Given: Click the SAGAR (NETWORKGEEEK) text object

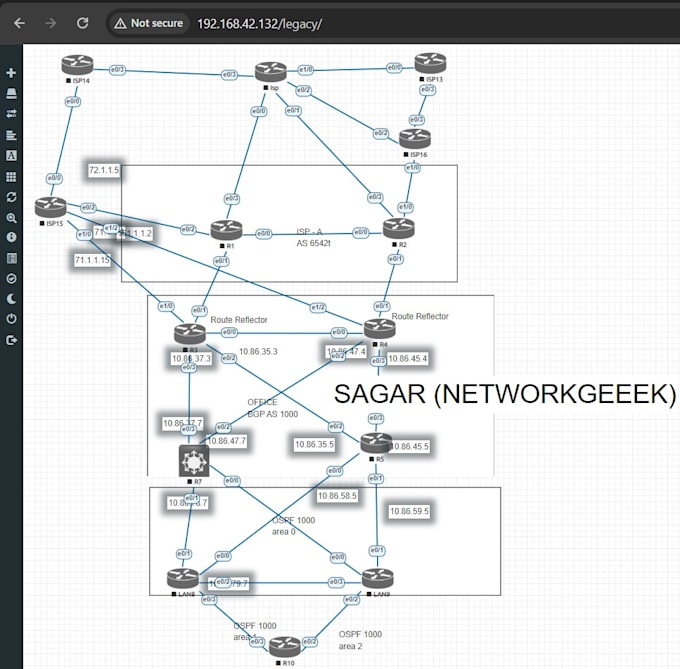Looking at the screenshot, I should (x=505, y=394).
